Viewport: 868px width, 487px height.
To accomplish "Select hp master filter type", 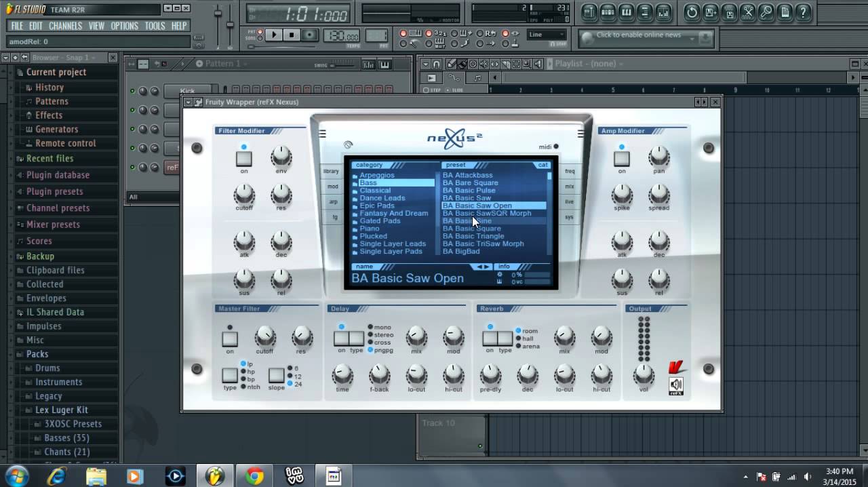I will pyautogui.click(x=248, y=372).
